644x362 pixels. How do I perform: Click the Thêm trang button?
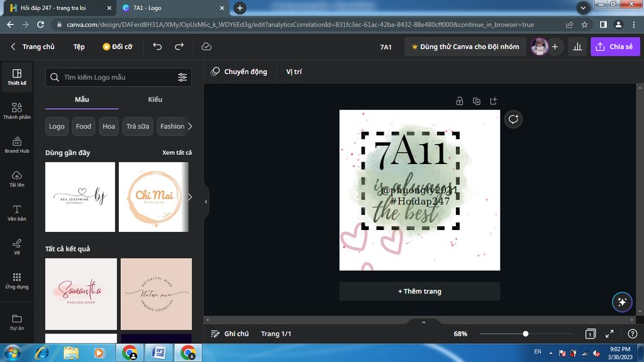[419, 291]
